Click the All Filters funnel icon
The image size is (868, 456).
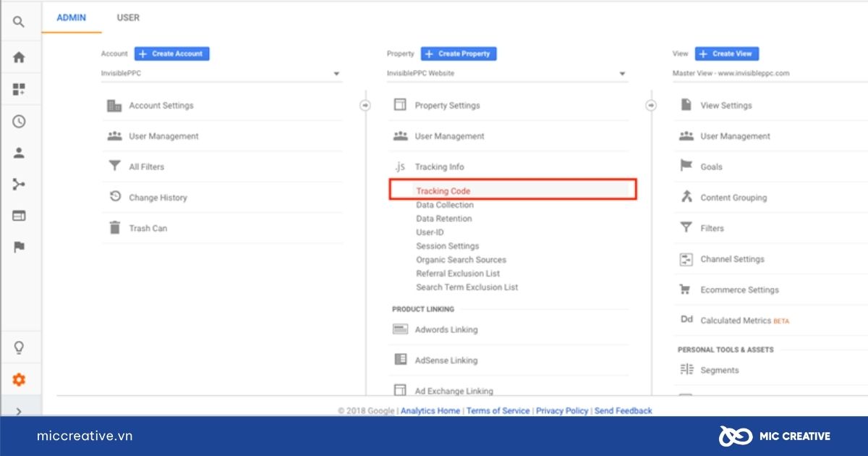pos(114,166)
